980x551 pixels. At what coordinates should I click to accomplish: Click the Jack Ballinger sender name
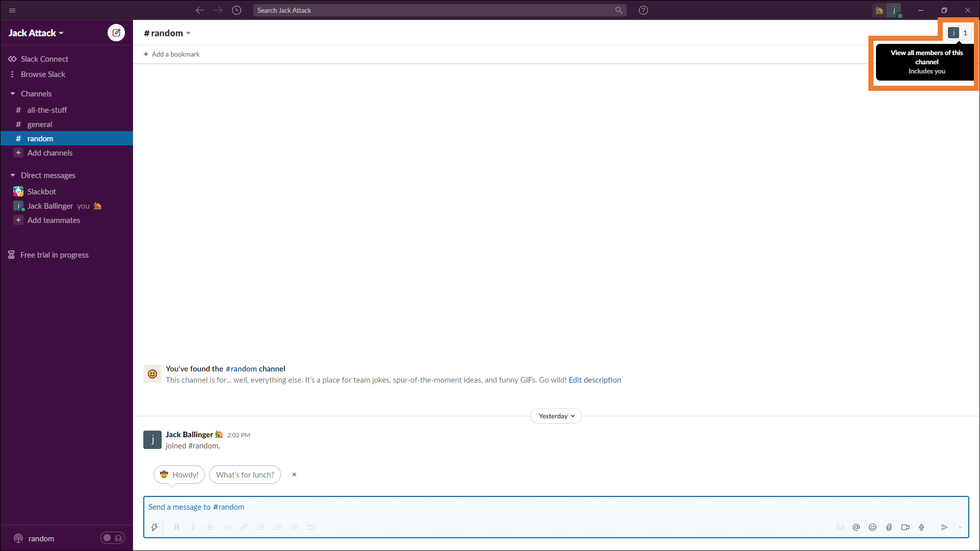[189, 435]
